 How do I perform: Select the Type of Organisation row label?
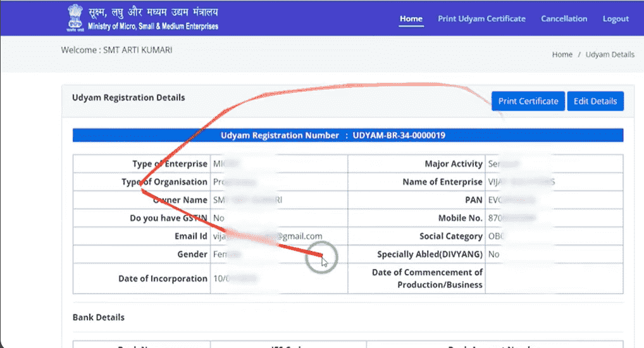point(164,182)
